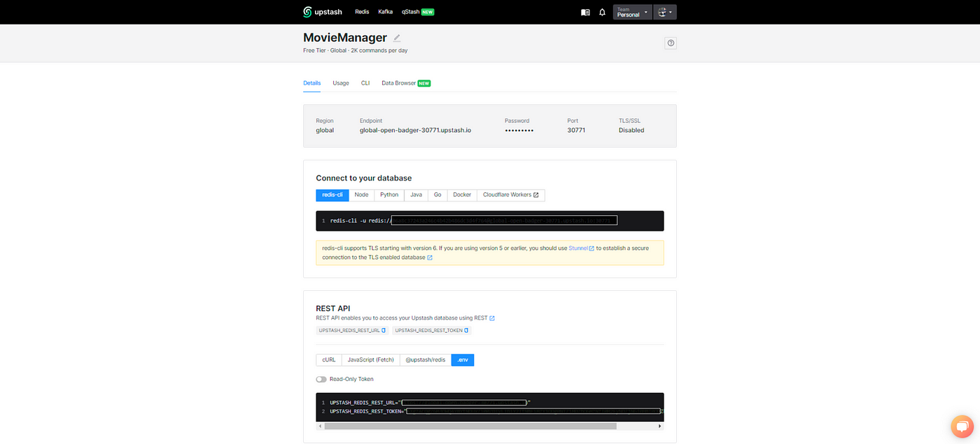
Task: Click the UPSTASH_REDIS_REST_URL variable chip
Action: (352, 330)
